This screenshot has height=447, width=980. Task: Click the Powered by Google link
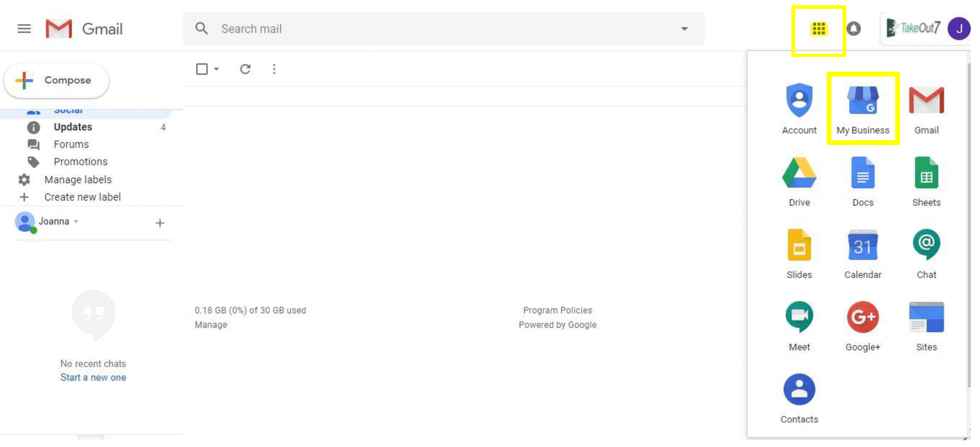point(558,325)
